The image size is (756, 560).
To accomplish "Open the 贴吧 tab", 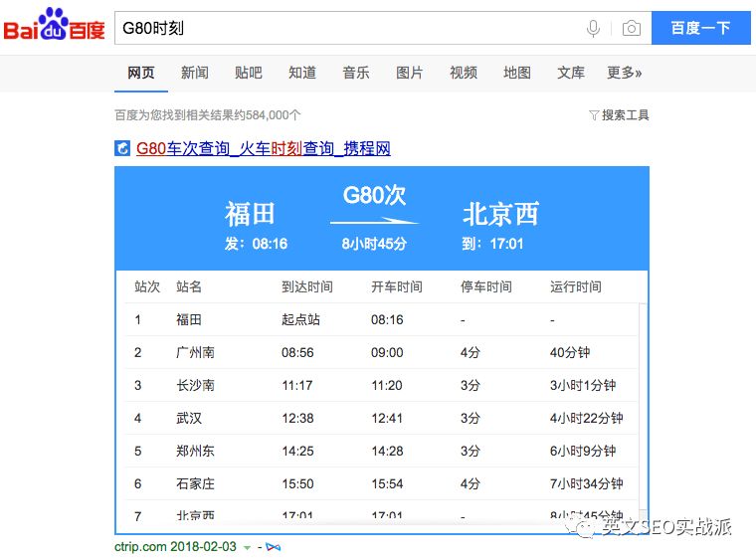I will tap(249, 73).
